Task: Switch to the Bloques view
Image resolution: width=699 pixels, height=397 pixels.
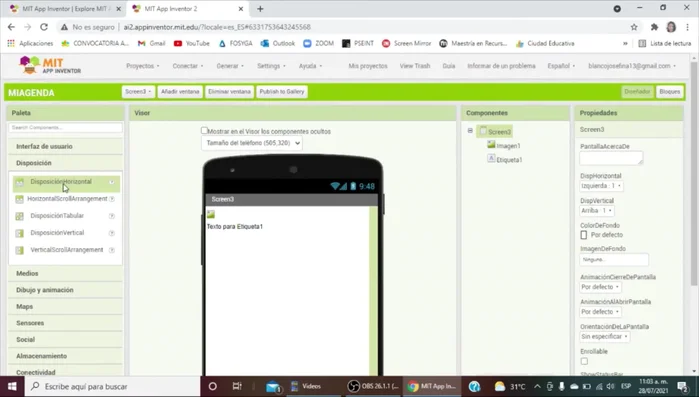Action: 670,92
